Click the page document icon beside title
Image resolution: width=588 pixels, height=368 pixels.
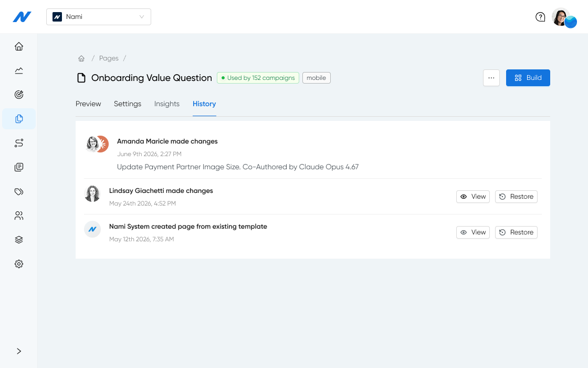tap(81, 78)
